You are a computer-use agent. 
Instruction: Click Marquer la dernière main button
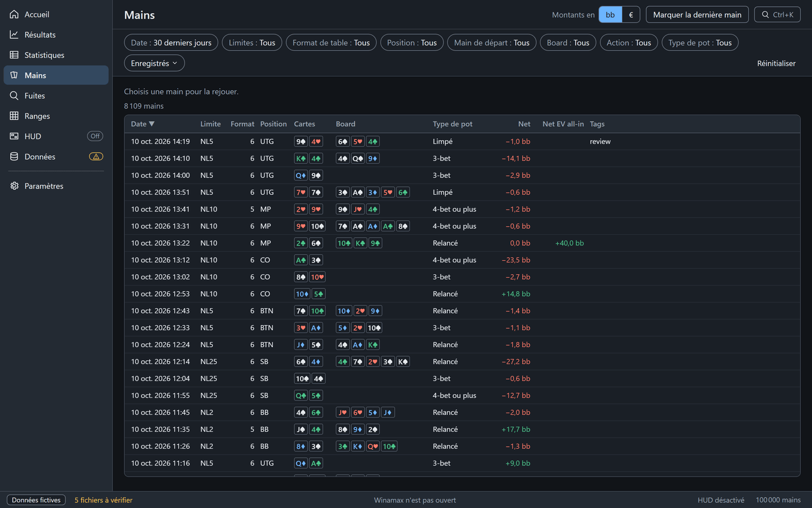697,15
